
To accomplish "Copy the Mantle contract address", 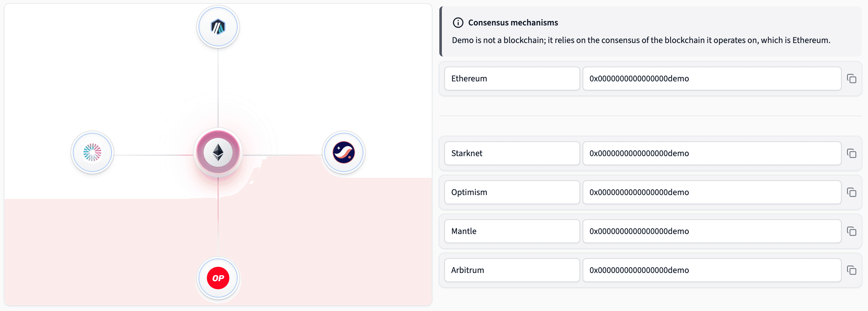I will point(851,232).
